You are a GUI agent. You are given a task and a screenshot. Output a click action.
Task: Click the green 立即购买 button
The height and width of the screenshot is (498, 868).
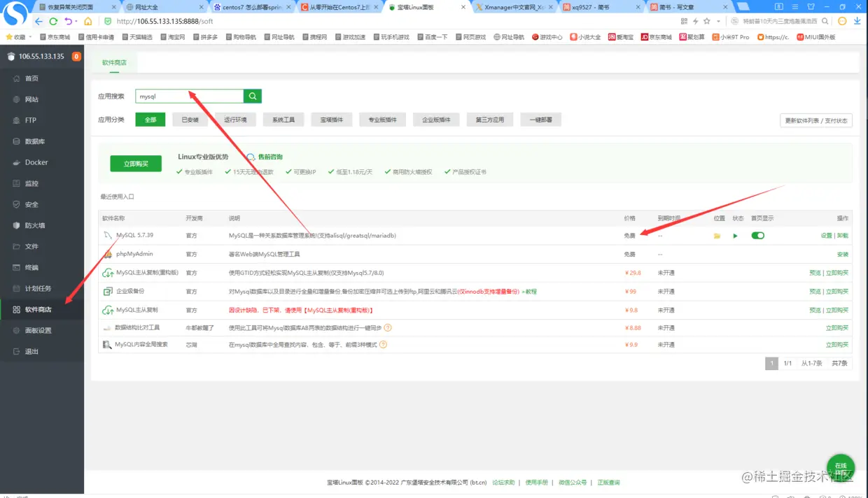136,164
